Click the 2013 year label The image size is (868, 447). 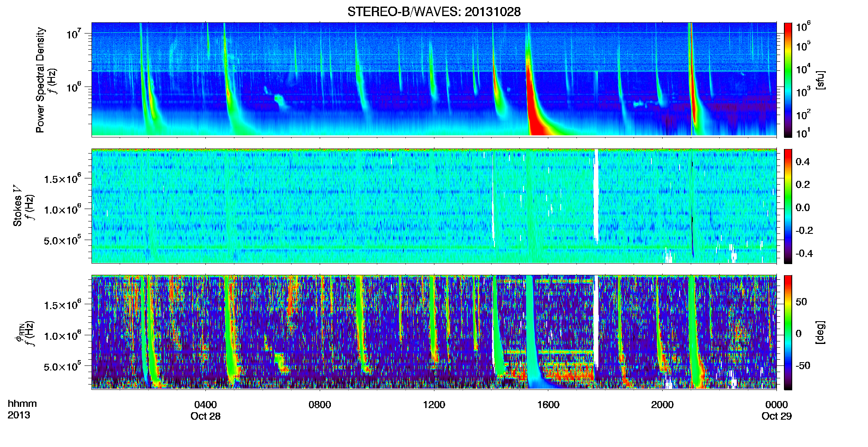19,415
